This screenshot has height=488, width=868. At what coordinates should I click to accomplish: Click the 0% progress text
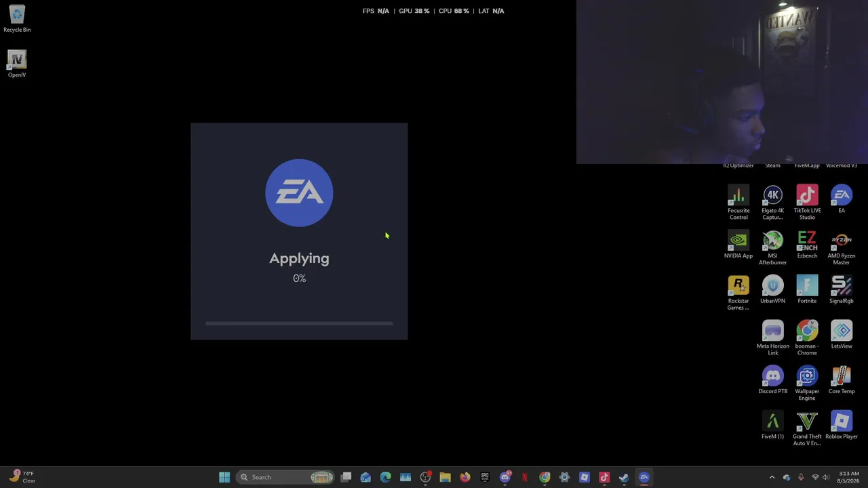point(299,279)
